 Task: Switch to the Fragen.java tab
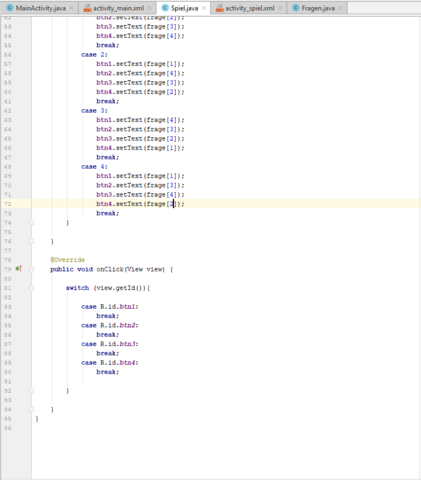[x=318, y=8]
